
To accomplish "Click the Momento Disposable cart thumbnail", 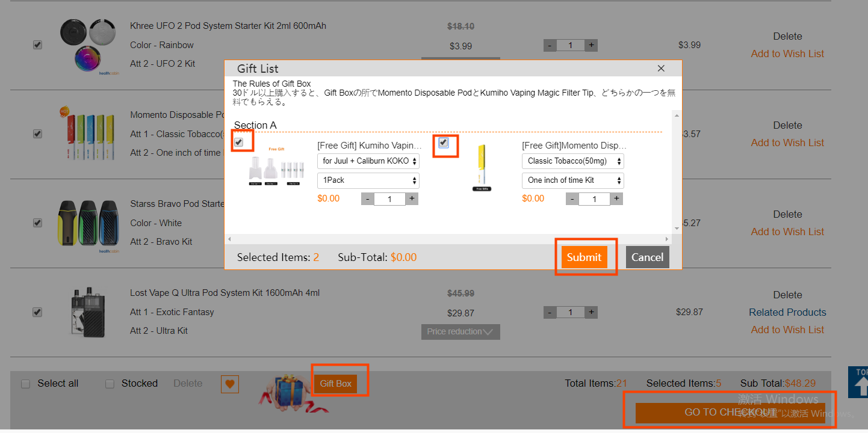I will pyautogui.click(x=89, y=134).
